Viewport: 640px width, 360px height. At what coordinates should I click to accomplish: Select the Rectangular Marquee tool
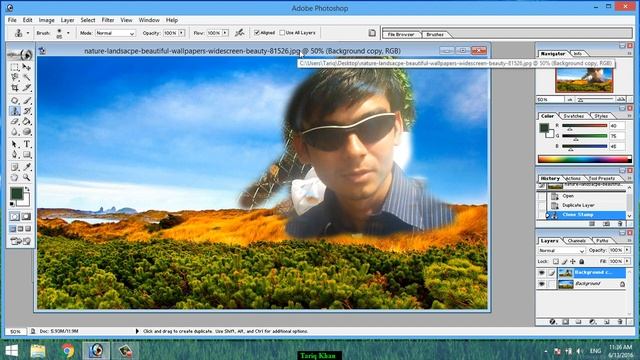(15, 67)
